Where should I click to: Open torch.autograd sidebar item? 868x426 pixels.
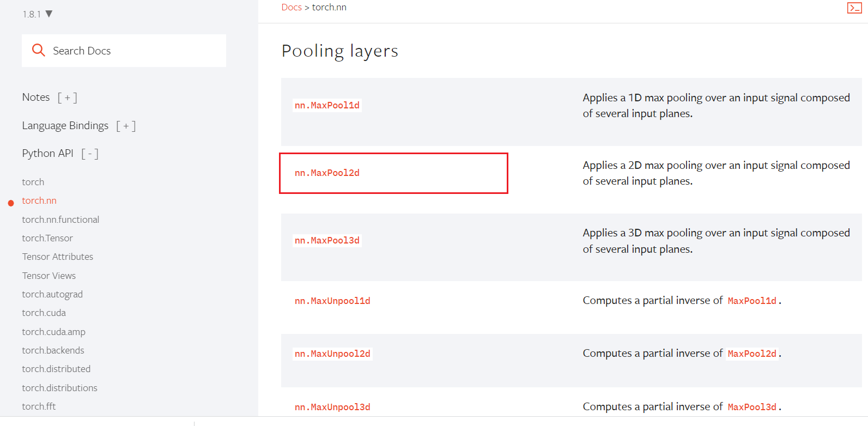(52, 294)
